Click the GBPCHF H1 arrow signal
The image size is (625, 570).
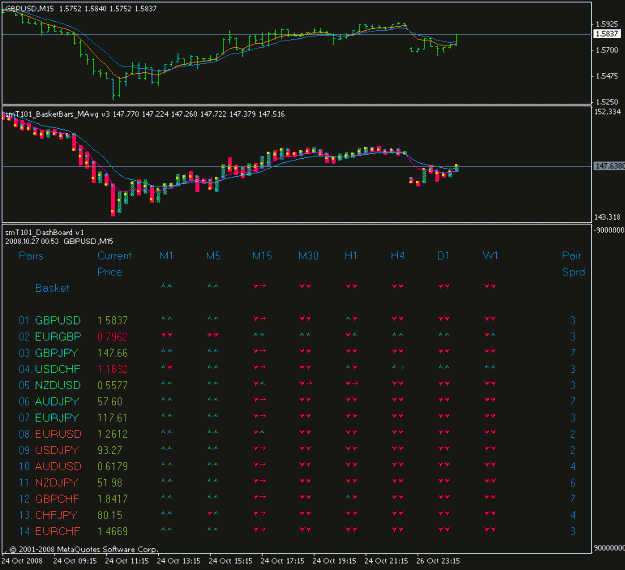pyautogui.click(x=351, y=497)
